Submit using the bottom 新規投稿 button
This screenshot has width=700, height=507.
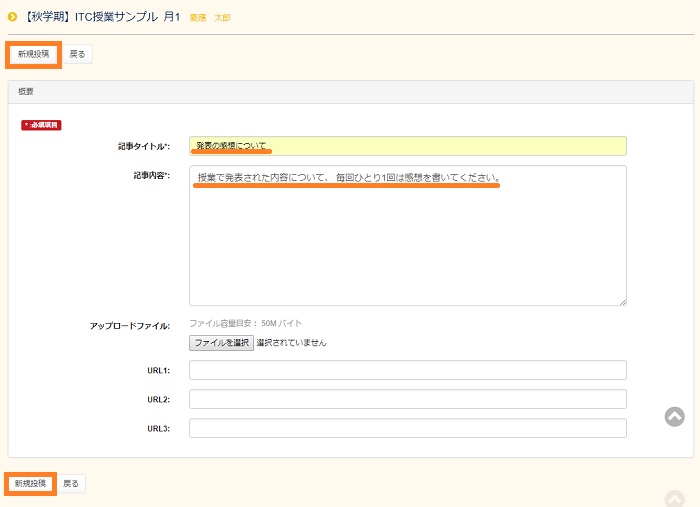[30, 484]
